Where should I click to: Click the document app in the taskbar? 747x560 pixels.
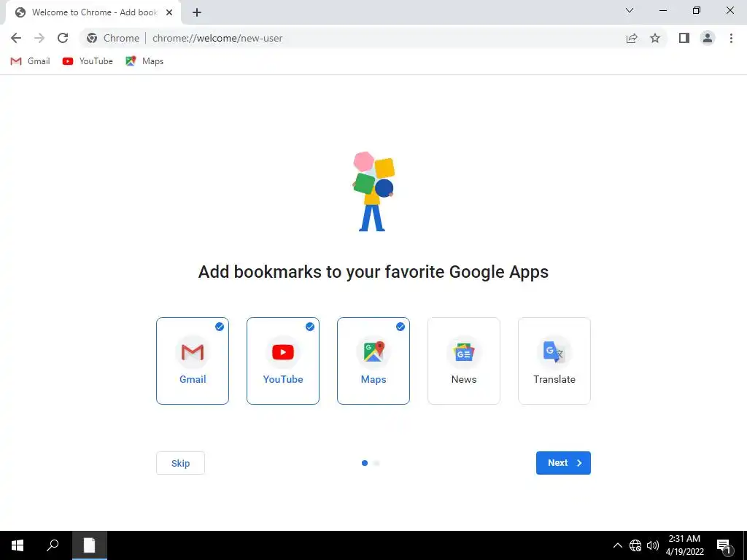(x=90, y=545)
